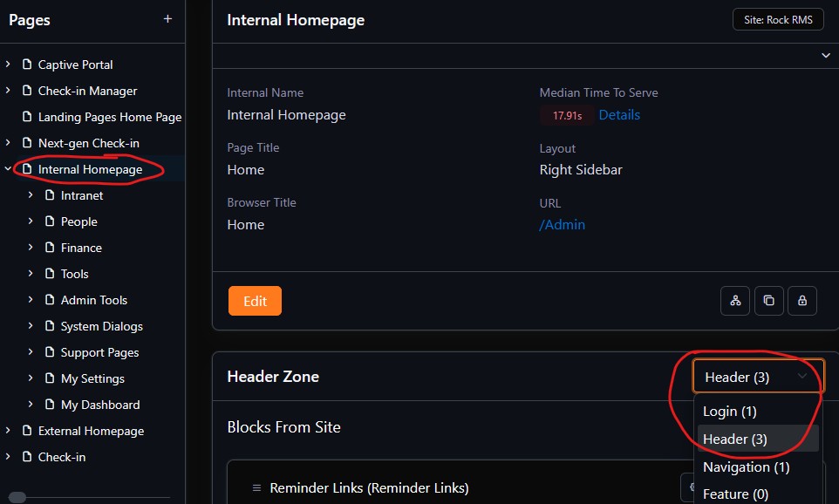Click the page icon beside Admin Tools

click(49, 300)
